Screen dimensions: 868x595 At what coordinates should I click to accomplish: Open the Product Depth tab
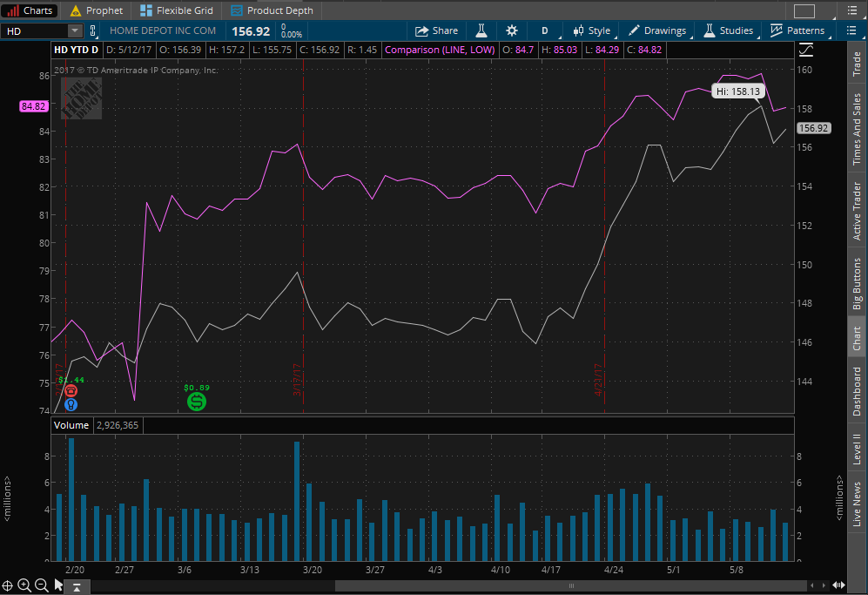coord(272,10)
